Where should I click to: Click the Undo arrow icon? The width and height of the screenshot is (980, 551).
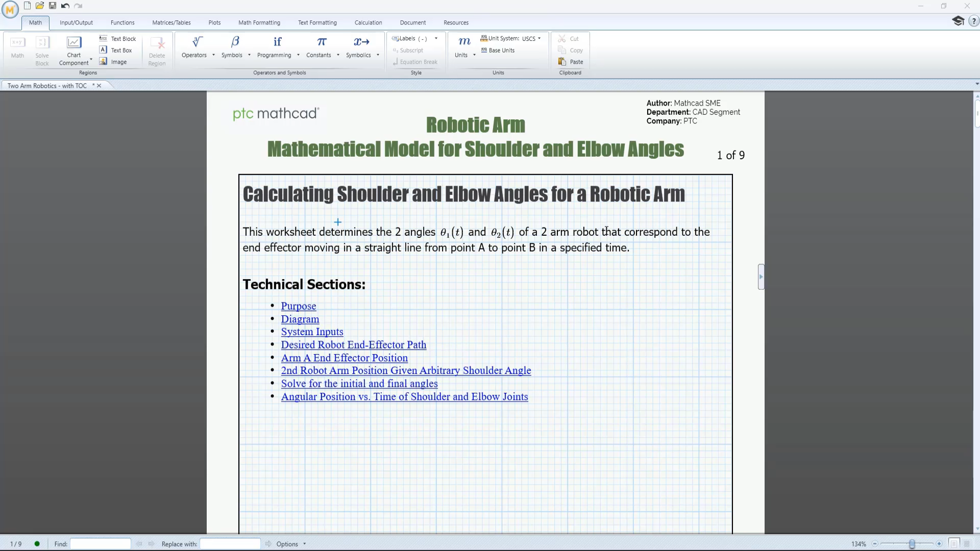coord(65,6)
